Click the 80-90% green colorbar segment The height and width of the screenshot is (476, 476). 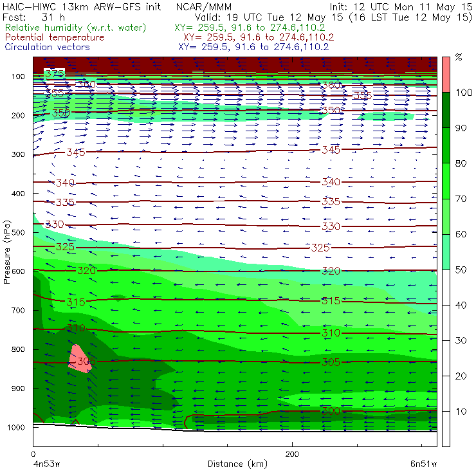coord(446,145)
